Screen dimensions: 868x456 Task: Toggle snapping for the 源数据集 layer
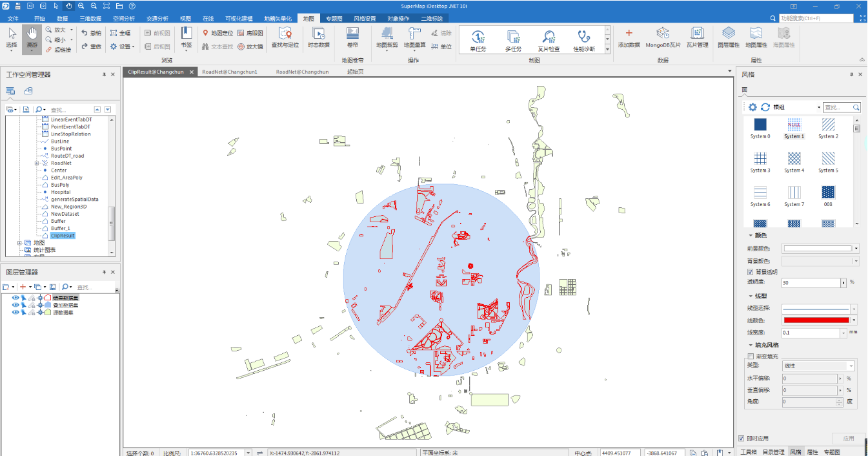[x=40, y=312]
